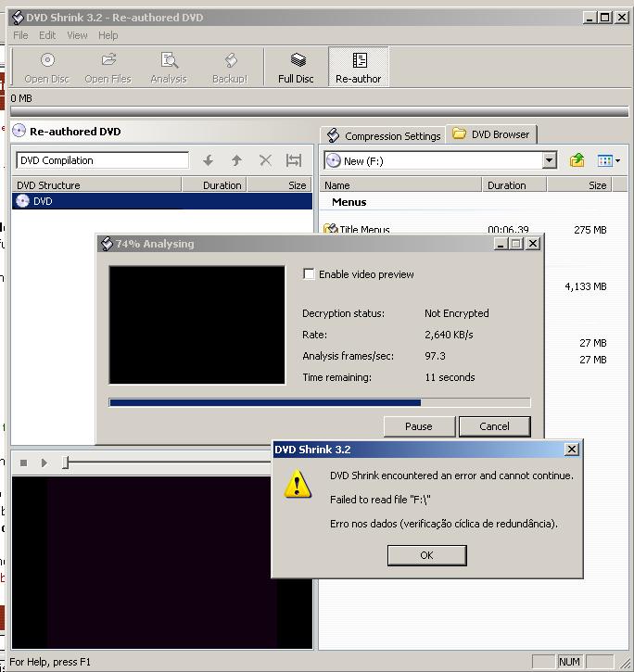Select the DVD row in DVD Structure
Image resolution: width=634 pixels, height=672 pixels.
[x=162, y=201]
